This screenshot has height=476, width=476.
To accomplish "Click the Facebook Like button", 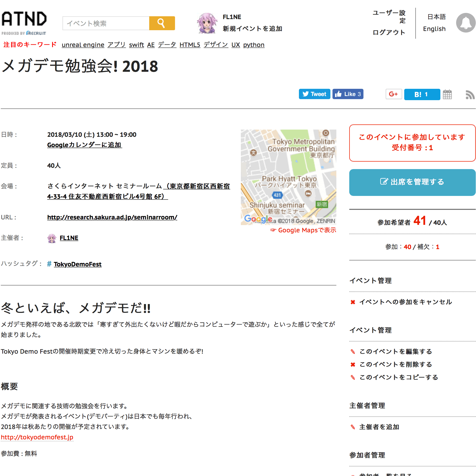I will [x=348, y=94].
